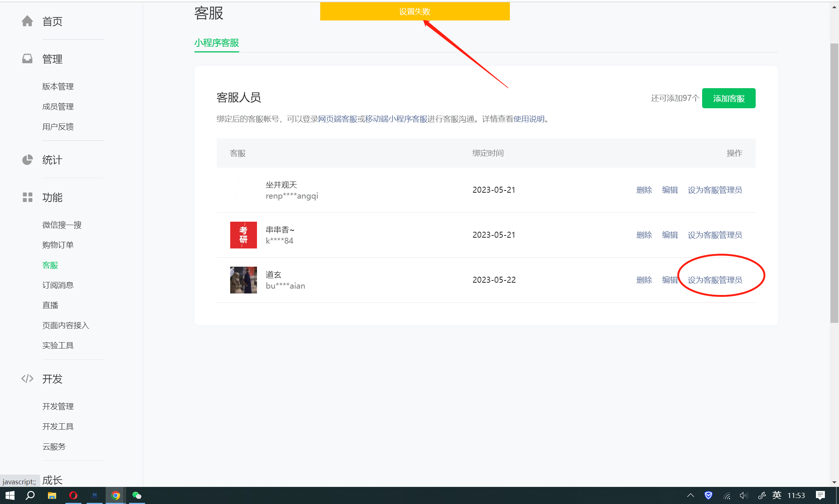Select 订阅消息 from the sidebar
Screen dimensions: 839x504
click(58, 285)
